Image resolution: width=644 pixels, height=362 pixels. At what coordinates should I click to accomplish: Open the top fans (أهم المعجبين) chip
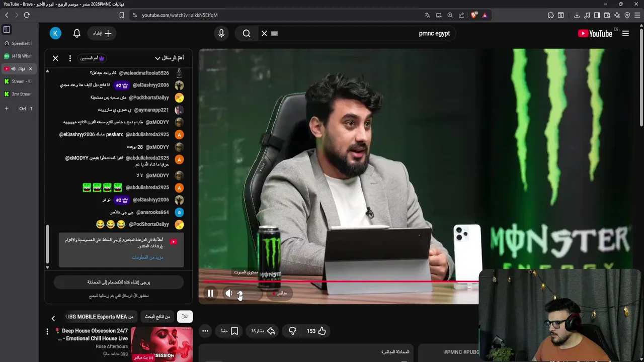click(x=92, y=58)
